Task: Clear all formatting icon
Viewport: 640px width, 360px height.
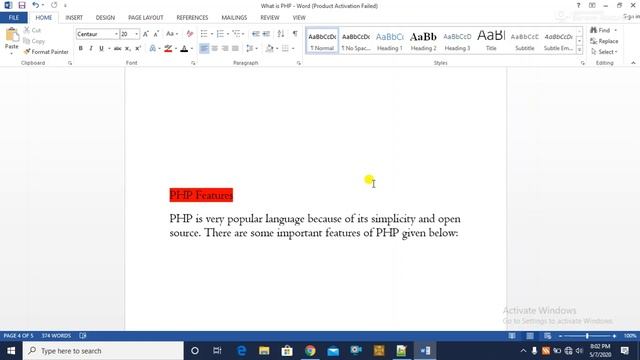Action: tap(190, 34)
